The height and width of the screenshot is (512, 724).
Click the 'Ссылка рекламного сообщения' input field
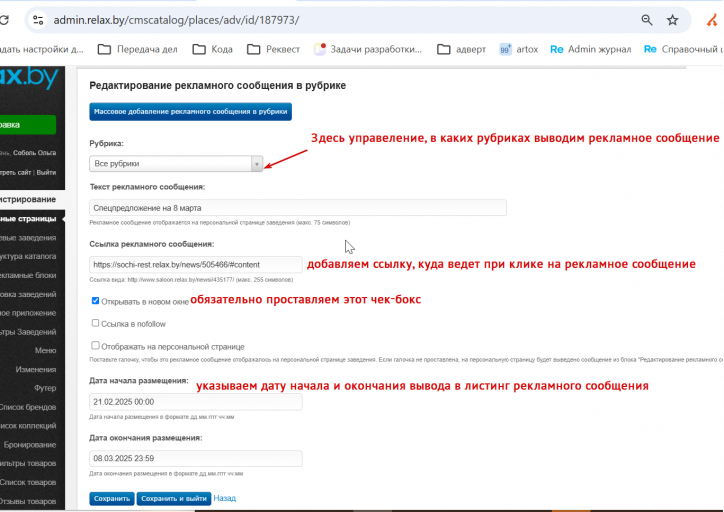pyautogui.click(x=196, y=265)
